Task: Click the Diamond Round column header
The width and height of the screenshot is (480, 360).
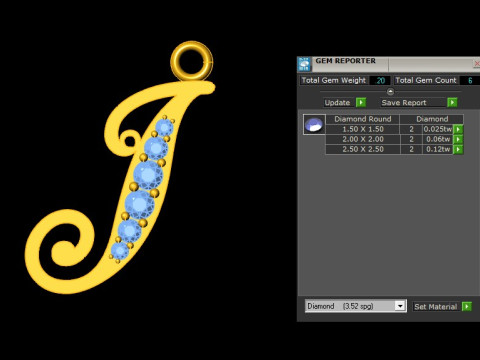Action: (x=363, y=119)
